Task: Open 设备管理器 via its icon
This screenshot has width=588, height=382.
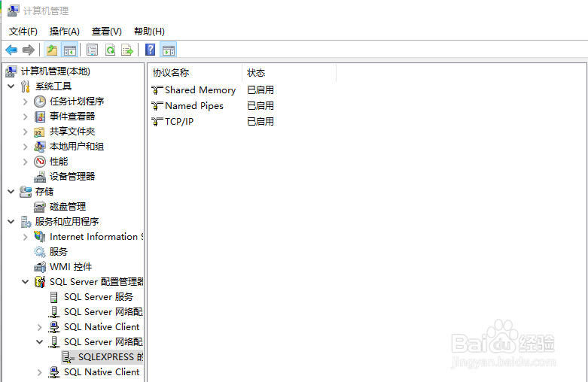Action: click(x=40, y=177)
